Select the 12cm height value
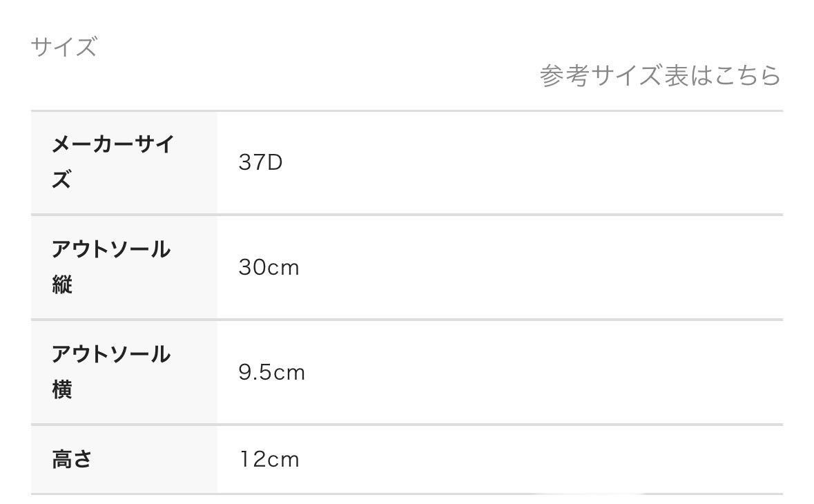This screenshot has height=504, width=814. pyautogui.click(x=269, y=459)
